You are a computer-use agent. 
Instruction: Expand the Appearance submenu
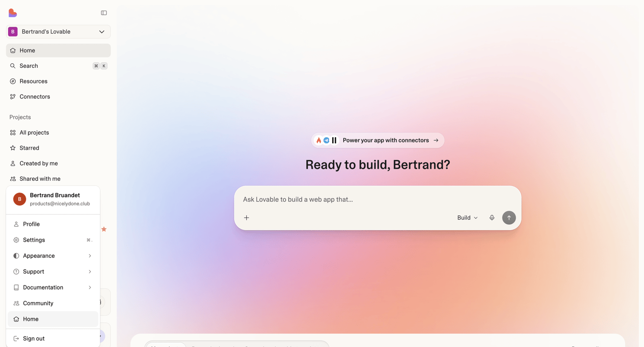point(53,256)
